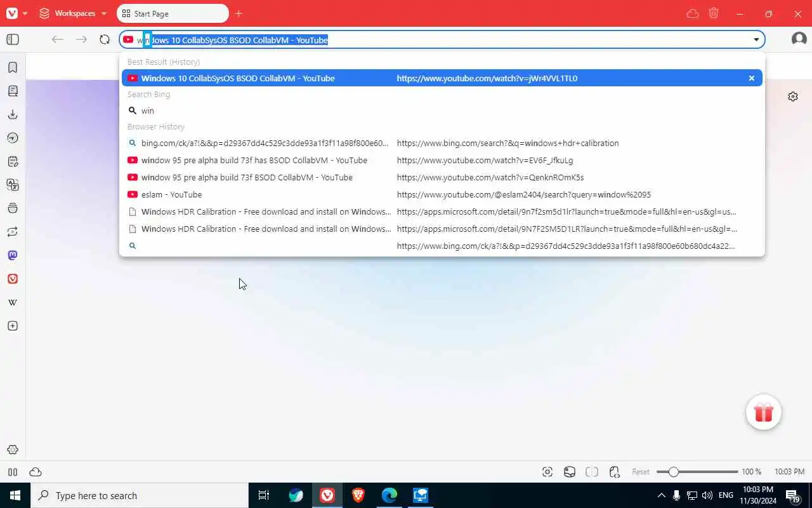The width and height of the screenshot is (812, 508).
Task: Remove the best result suggestion with X
Action: pyautogui.click(x=752, y=78)
